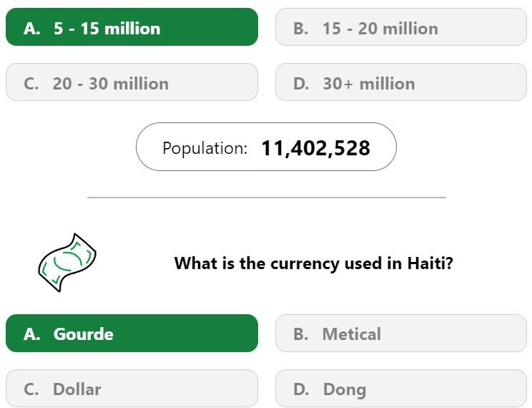Pick the Dollar currency answer

132,388
